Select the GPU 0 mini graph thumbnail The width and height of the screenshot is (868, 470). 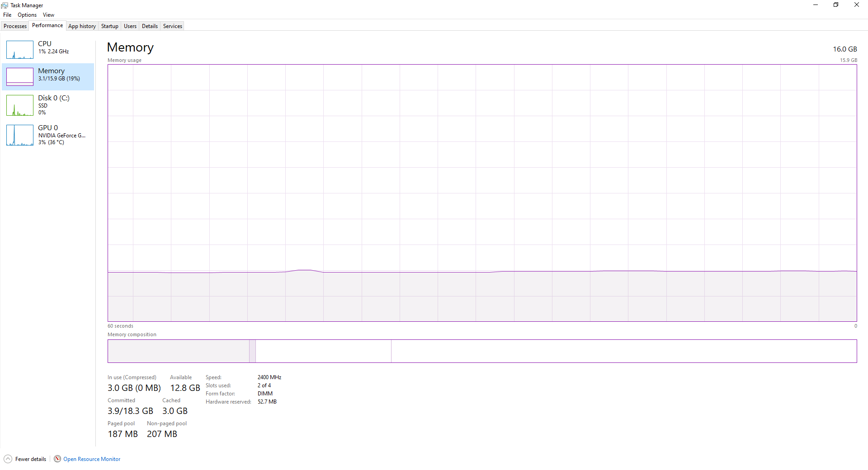pos(20,135)
